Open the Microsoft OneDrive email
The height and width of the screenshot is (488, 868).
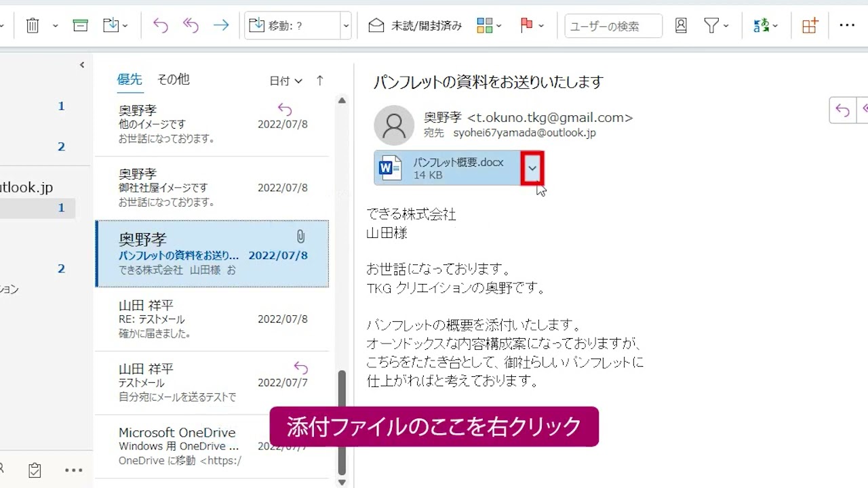pos(212,447)
